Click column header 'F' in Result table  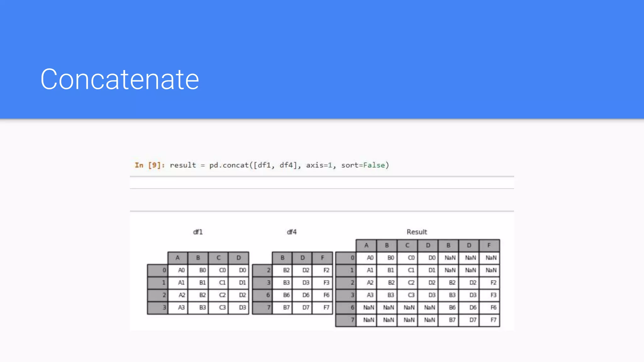coord(490,245)
